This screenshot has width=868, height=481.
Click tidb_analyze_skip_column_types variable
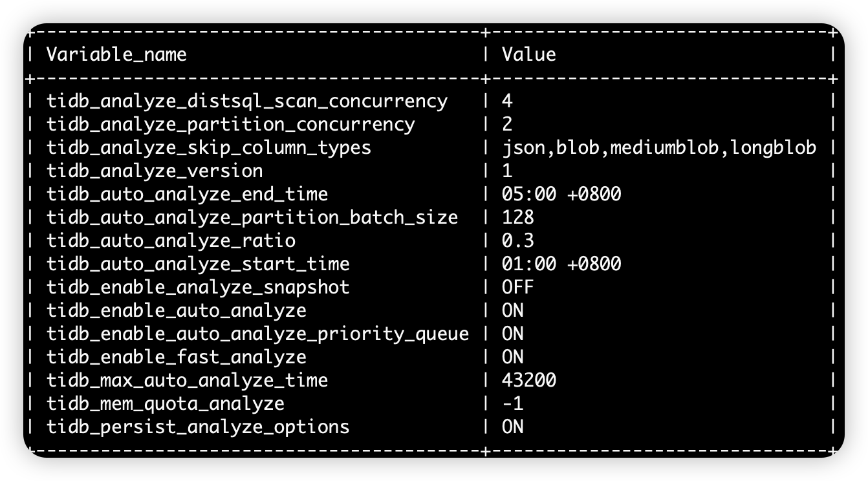pos(209,147)
